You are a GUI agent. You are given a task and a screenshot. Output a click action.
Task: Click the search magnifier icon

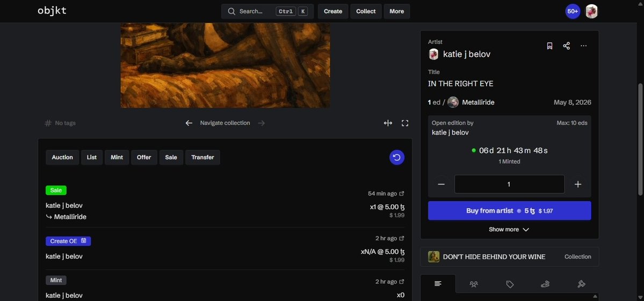point(231,11)
